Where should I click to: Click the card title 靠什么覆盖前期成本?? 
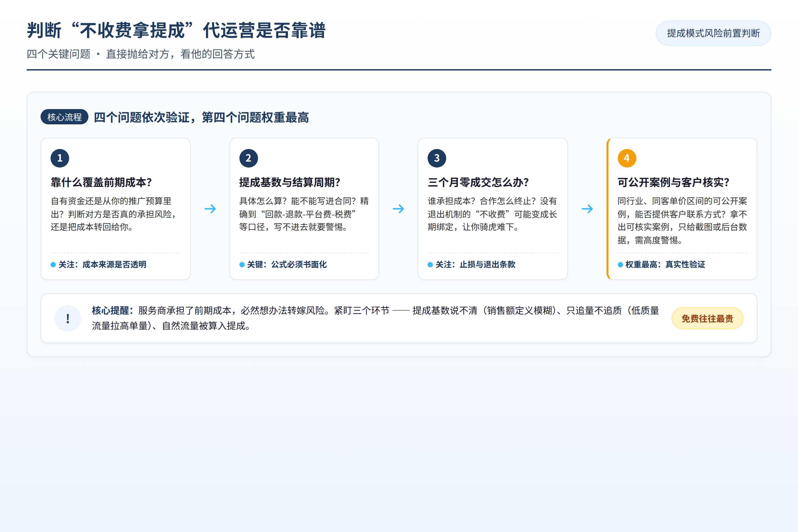coord(101,182)
